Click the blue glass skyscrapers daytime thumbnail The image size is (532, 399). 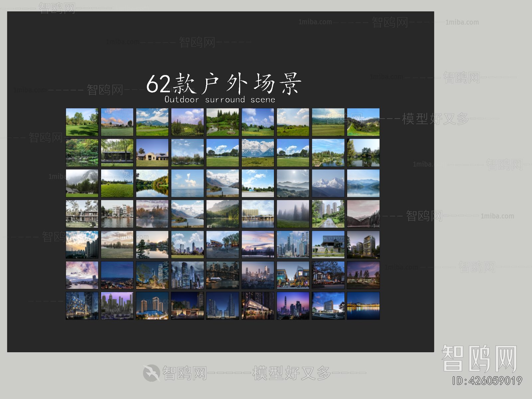(x=293, y=244)
